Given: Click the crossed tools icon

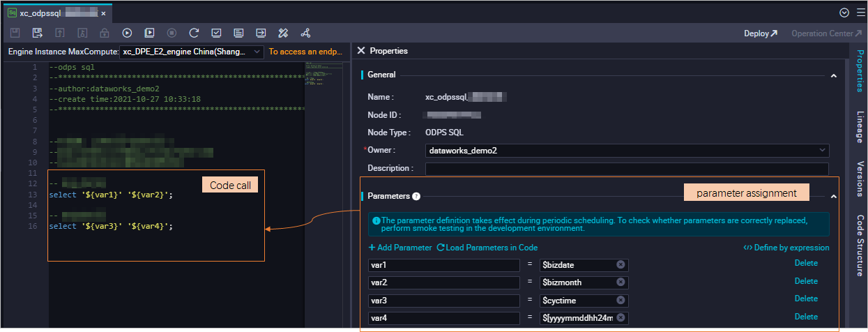Looking at the screenshot, I should click(x=283, y=33).
